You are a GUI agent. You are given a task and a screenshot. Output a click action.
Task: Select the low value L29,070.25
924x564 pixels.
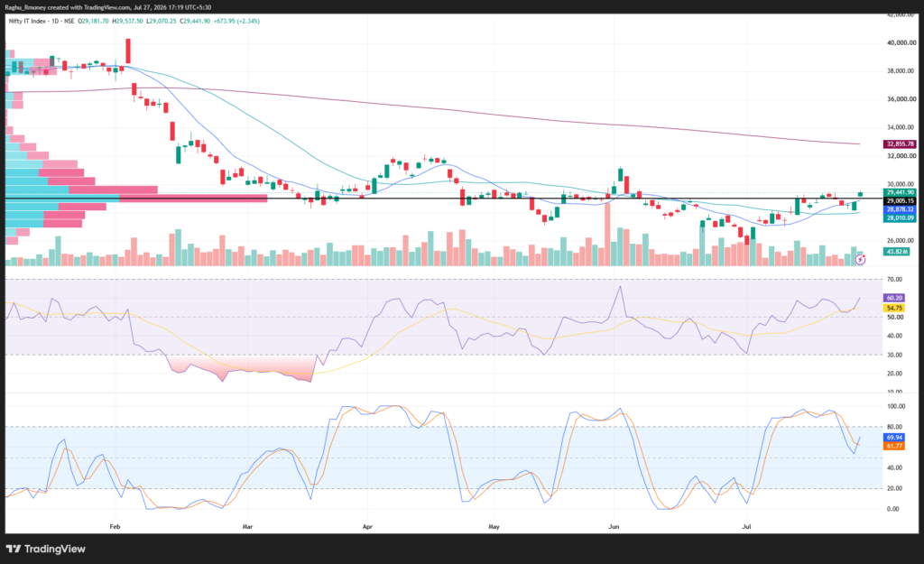[162, 22]
